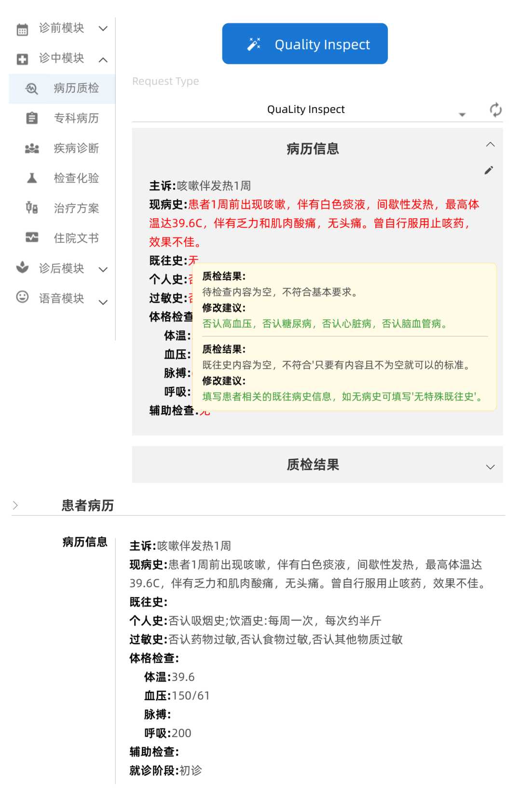The width and height of the screenshot is (521, 812).
Task: Click the calendar icon beside 诊前模块
Action: point(22,29)
